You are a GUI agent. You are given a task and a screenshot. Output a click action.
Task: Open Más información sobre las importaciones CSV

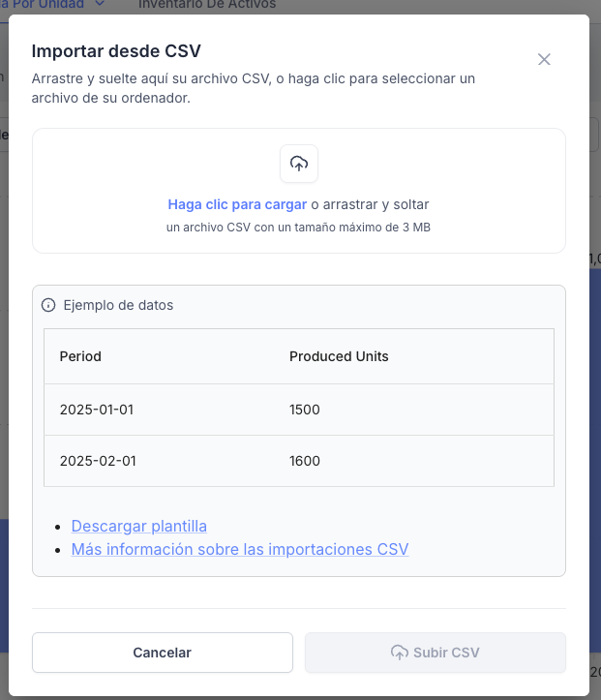click(x=240, y=549)
